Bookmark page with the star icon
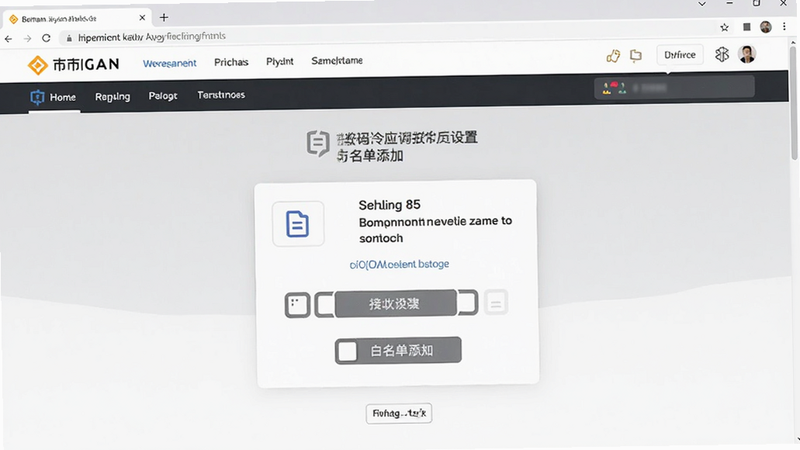This screenshot has height=450, width=800. tap(724, 28)
